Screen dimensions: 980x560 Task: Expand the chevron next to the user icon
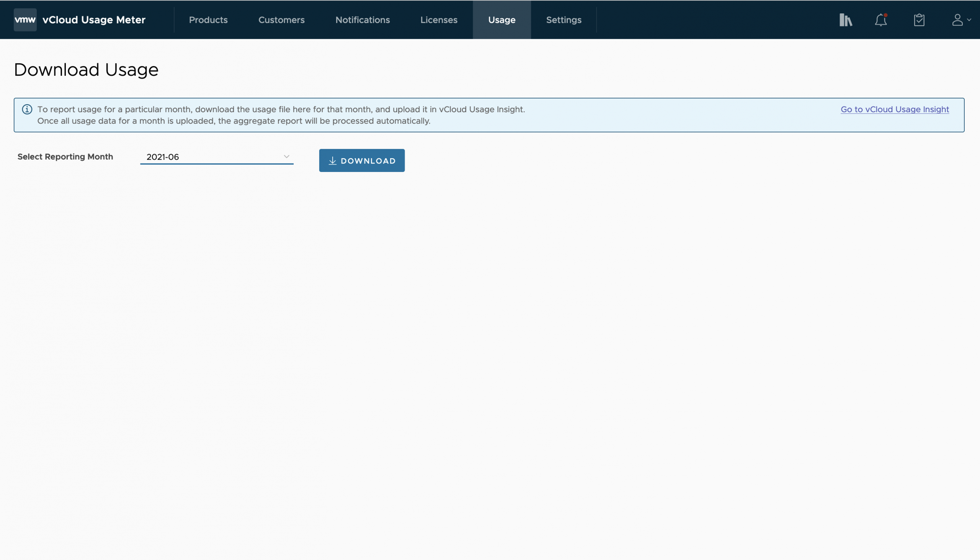pos(969,20)
